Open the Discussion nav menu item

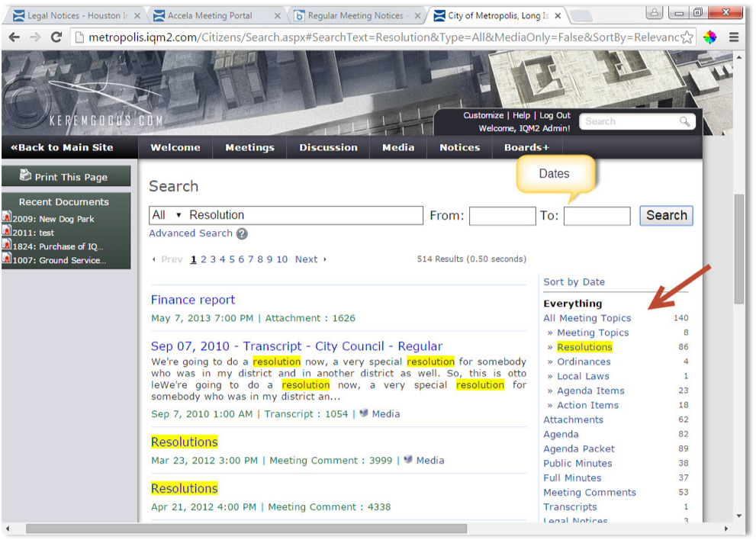tap(328, 147)
